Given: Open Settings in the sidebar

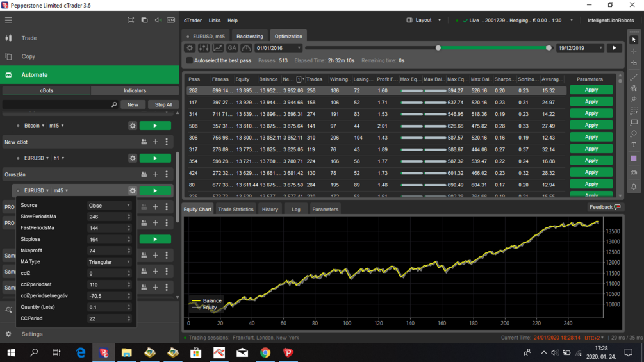Looking at the screenshot, I should pyautogui.click(x=31, y=334).
